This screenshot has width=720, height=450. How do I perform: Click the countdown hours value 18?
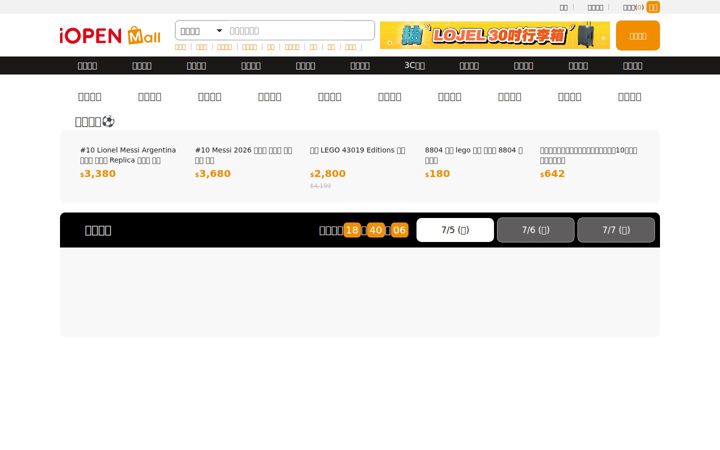[x=352, y=230]
